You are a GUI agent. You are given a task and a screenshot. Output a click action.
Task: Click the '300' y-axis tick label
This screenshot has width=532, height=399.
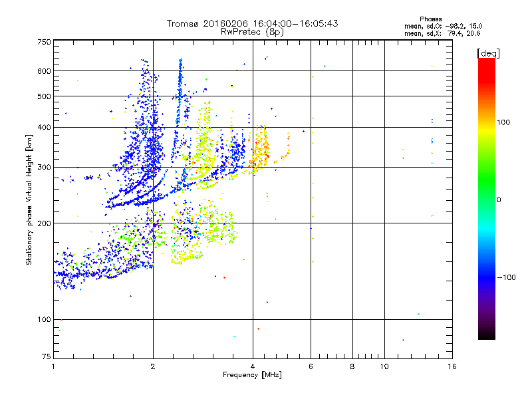44,167
